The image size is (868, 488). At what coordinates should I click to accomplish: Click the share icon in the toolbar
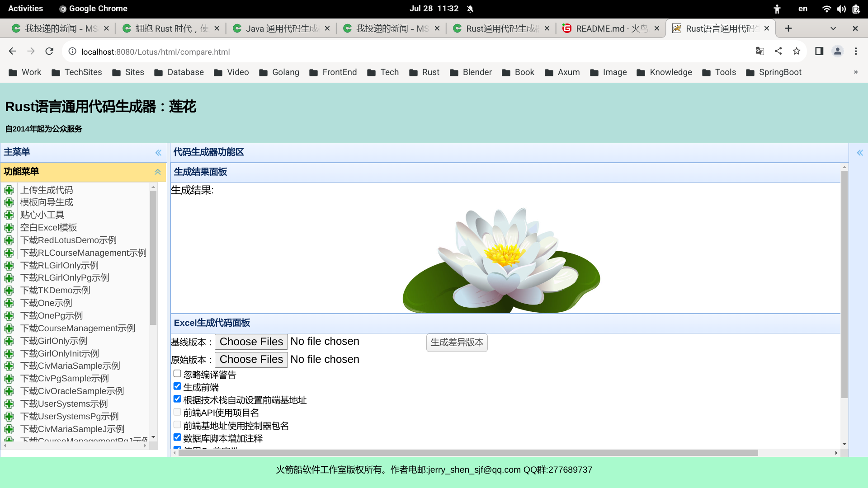click(x=778, y=52)
